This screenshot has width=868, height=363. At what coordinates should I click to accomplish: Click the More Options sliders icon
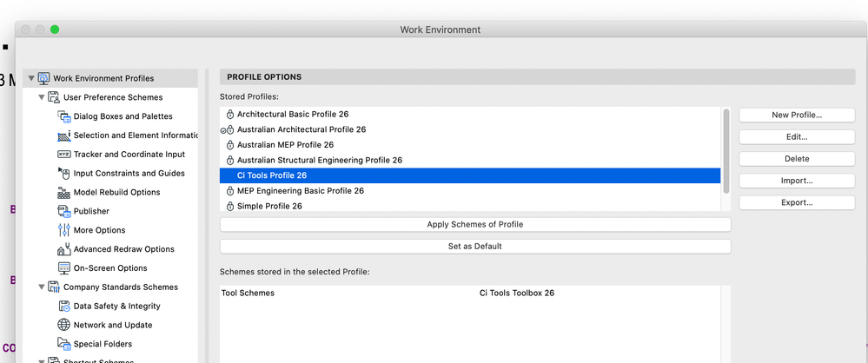(x=64, y=230)
